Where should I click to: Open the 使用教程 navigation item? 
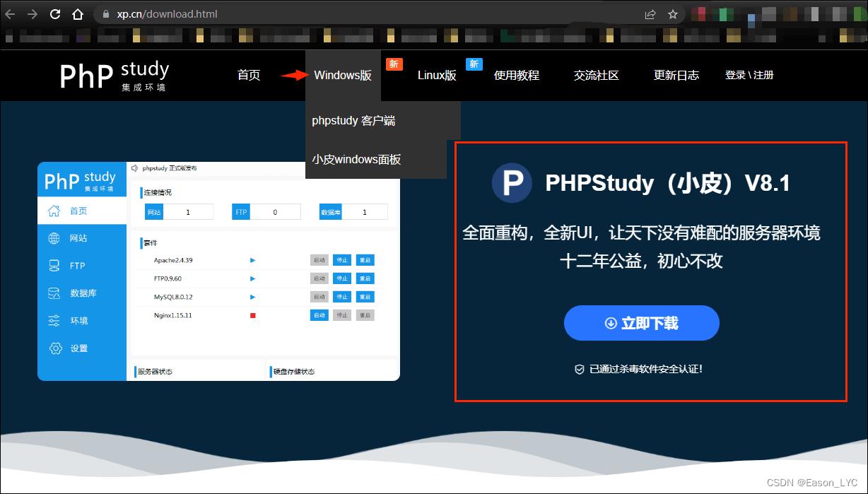[517, 75]
